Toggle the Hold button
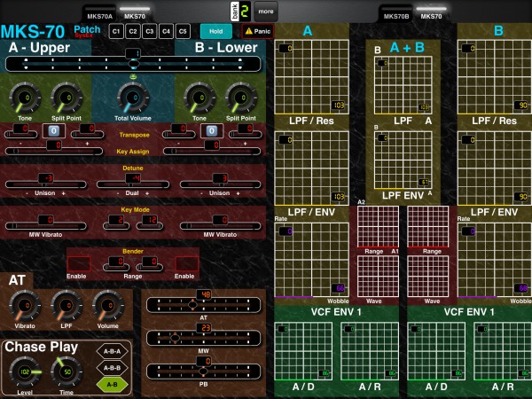The width and height of the screenshot is (532, 399). 216,31
